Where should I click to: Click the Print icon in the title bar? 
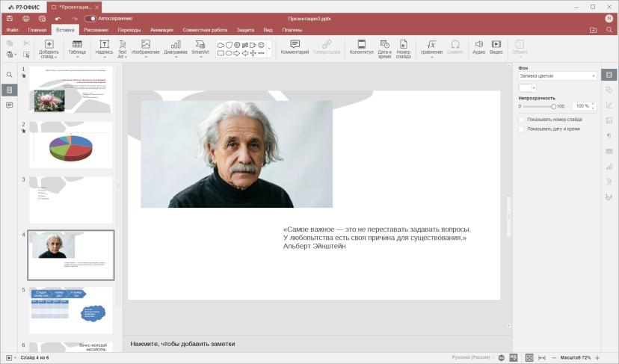point(26,19)
